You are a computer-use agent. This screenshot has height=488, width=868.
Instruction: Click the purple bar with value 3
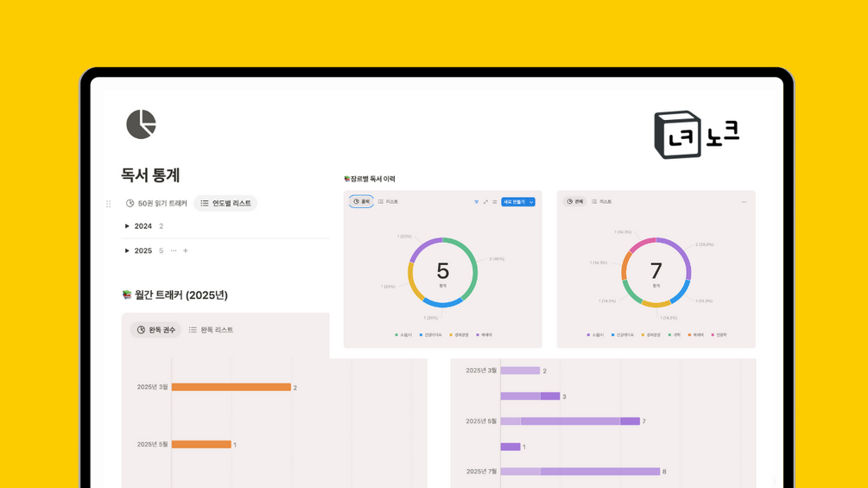click(x=529, y=396)
